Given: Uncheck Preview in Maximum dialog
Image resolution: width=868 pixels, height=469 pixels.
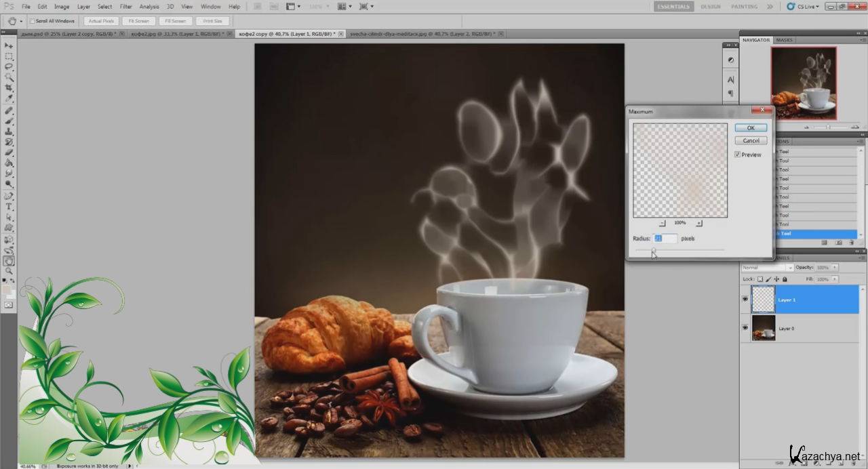Looking at the screenshot, I should click(738, 155).
